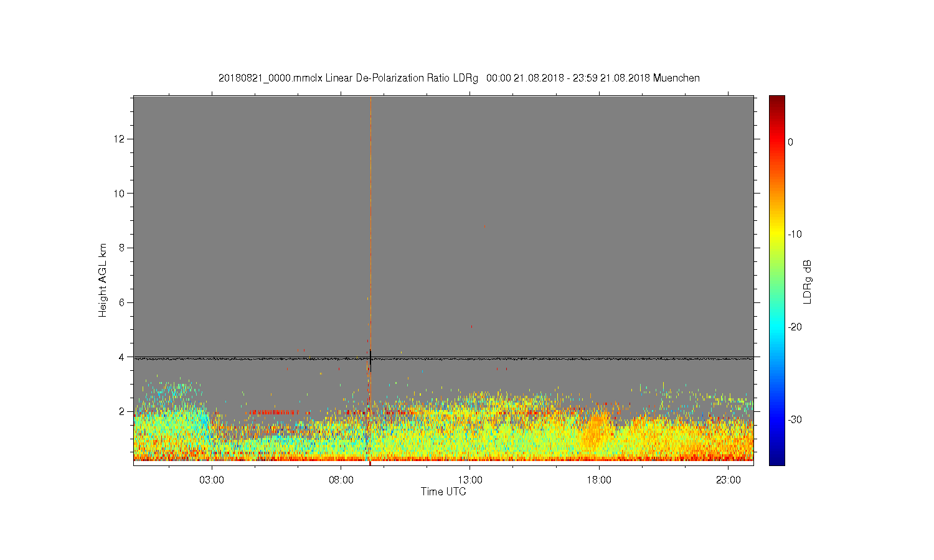Click the colorbar tick label -30

click(x=794, y=419)
